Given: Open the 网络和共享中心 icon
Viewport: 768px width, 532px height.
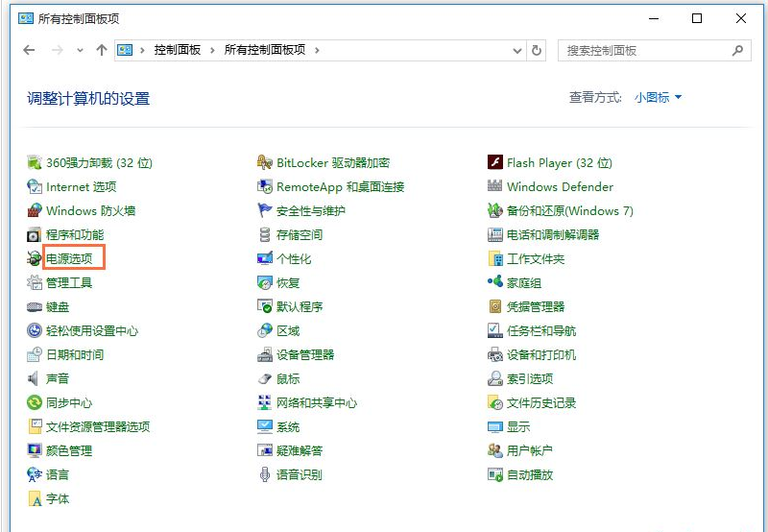Looking at the screenshot, I should [265, 403].
